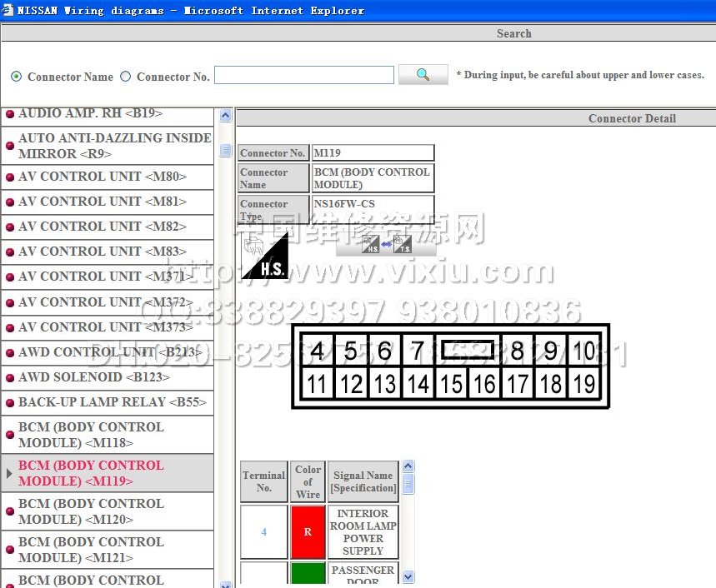This screenshot has width=716, height=588.
Task: Click the green wire color cell
Action: (308, 573)
